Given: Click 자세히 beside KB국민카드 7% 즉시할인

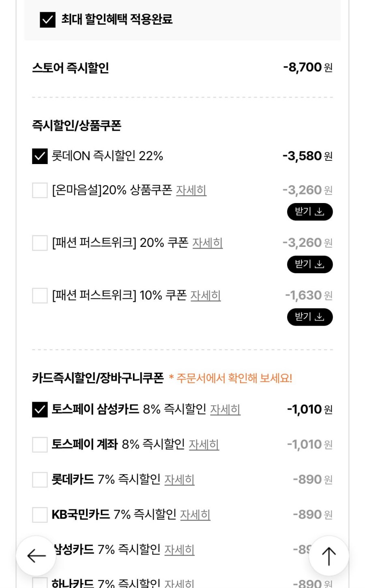Looking at the screenshot, I should [x=195, y=514].
